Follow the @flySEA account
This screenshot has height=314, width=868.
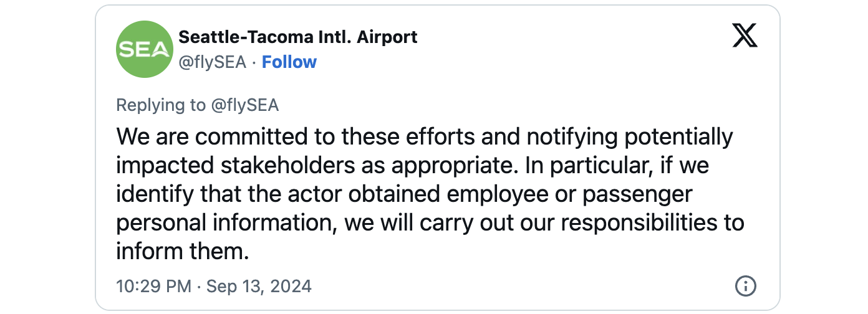289,62
